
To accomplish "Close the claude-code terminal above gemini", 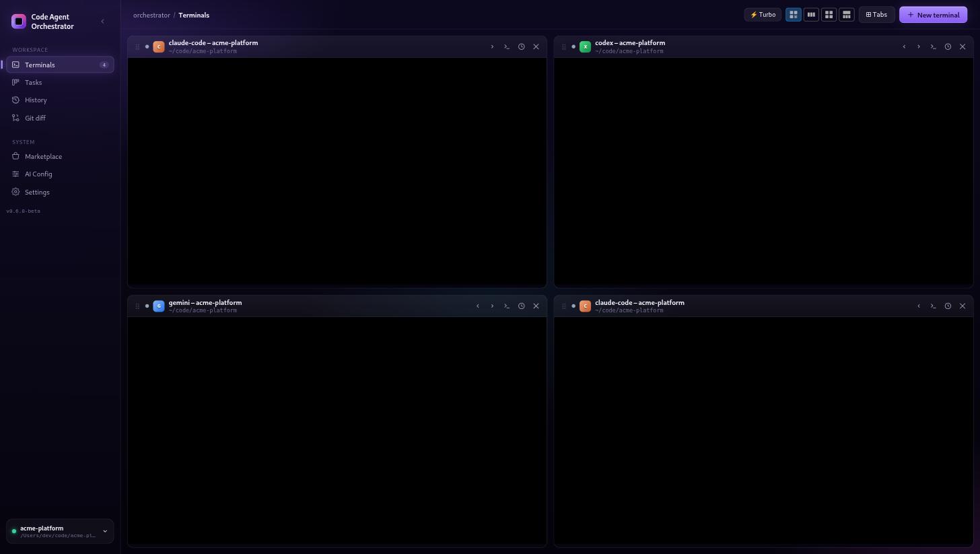I will pos(536,46).
